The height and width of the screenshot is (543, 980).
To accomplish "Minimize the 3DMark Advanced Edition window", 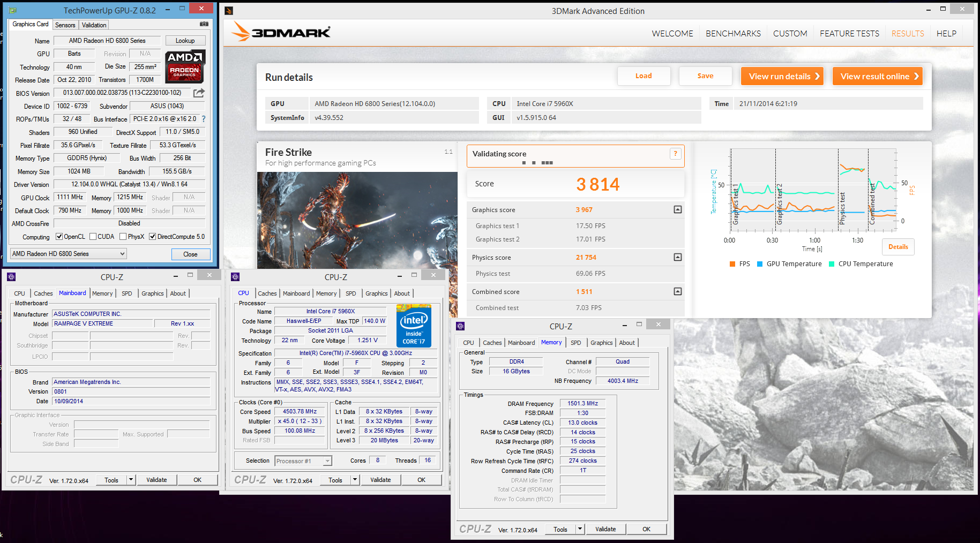I will pyautogui.click(x=929, y=9).
